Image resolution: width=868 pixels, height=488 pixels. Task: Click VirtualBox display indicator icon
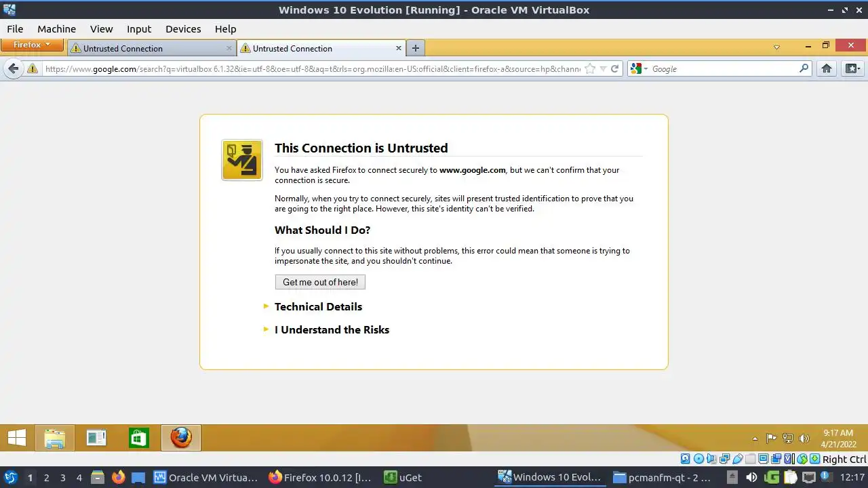pos(763,459)
